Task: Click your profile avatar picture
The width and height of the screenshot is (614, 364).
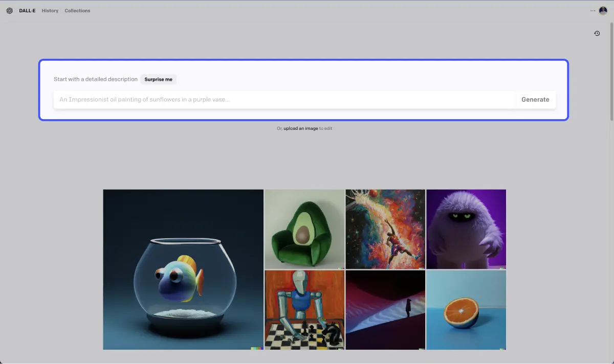Action: 603,10
